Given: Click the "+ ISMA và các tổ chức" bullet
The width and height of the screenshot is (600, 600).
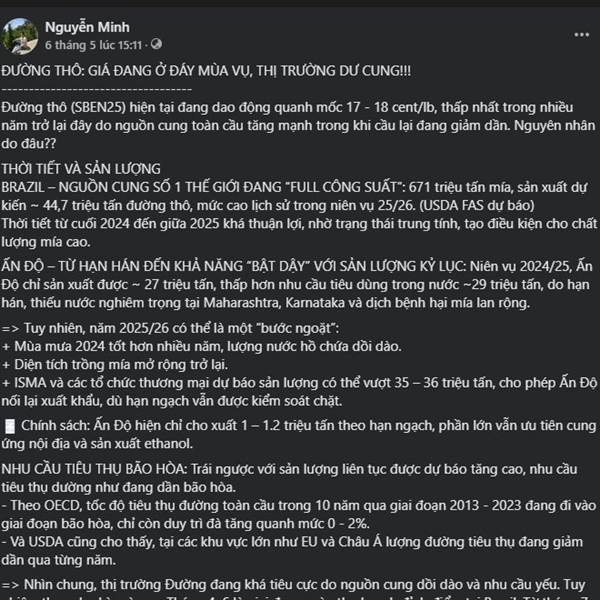Looking at the screenshot, I should [x=299, y=392].
